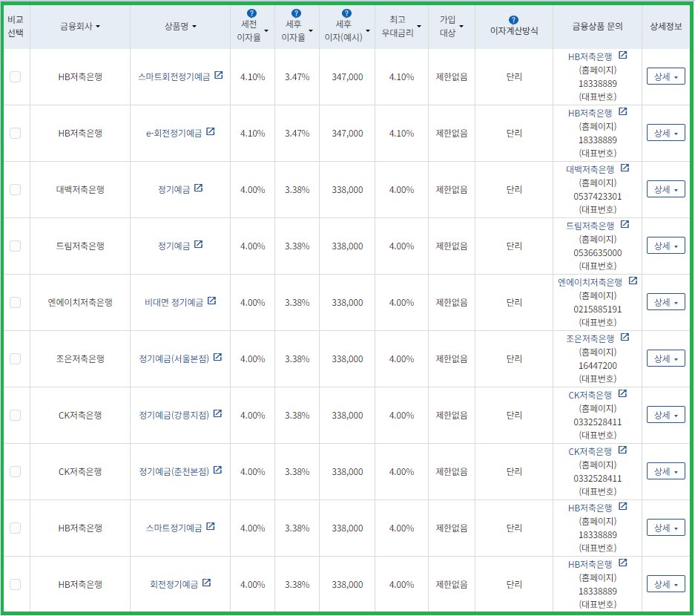The width and height of the screenshot is (695, 616).
Task: Open homepage icon in 스마트정기예금 row inquiry
Action: pyautogui.click(x=623, y=506)
